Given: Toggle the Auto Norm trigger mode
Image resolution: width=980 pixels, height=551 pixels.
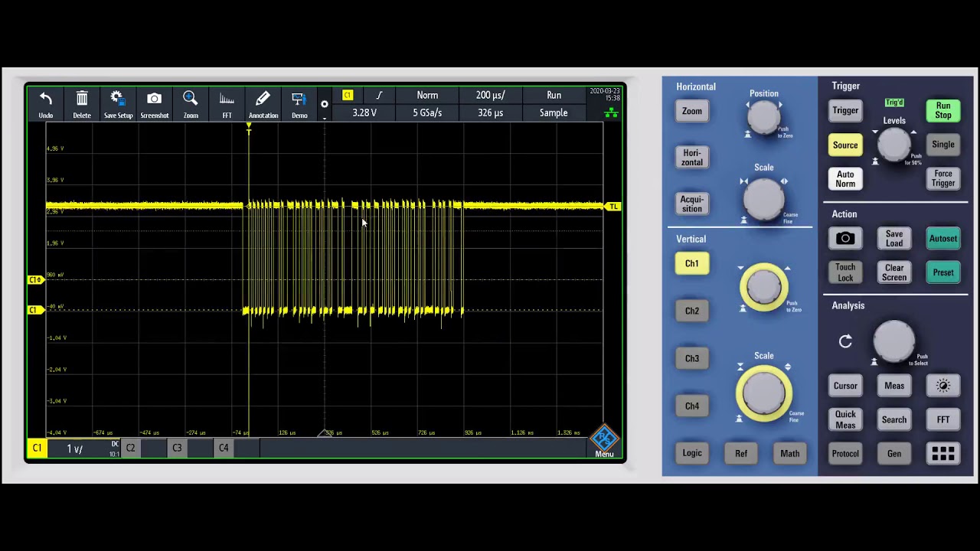Looking at the screenshot, I should [845, 179].
